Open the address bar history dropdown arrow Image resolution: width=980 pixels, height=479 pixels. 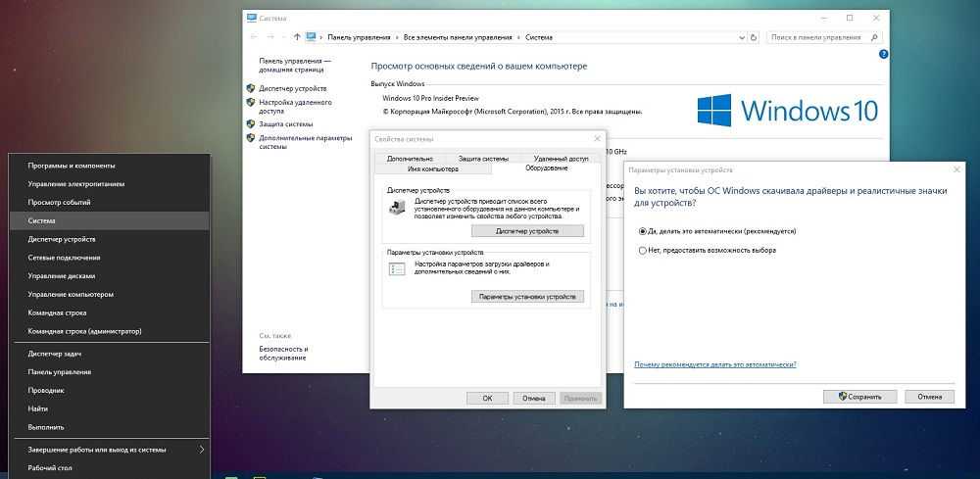(742, 37)
